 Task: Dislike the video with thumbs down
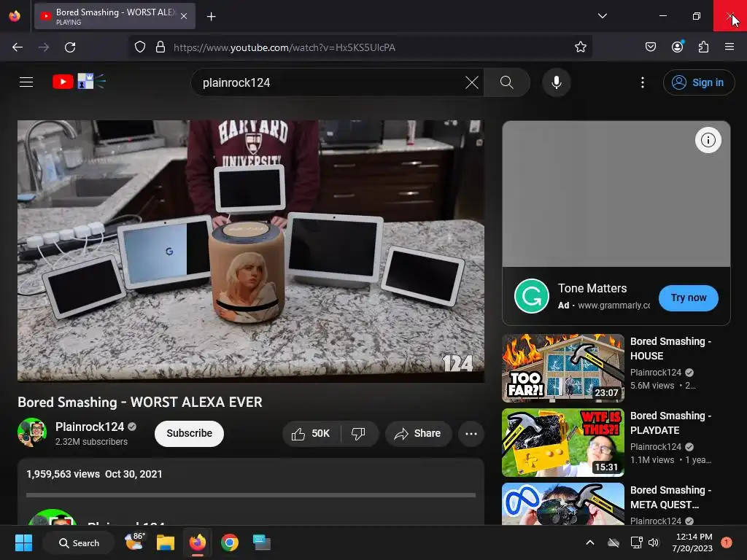click(359, 433)
